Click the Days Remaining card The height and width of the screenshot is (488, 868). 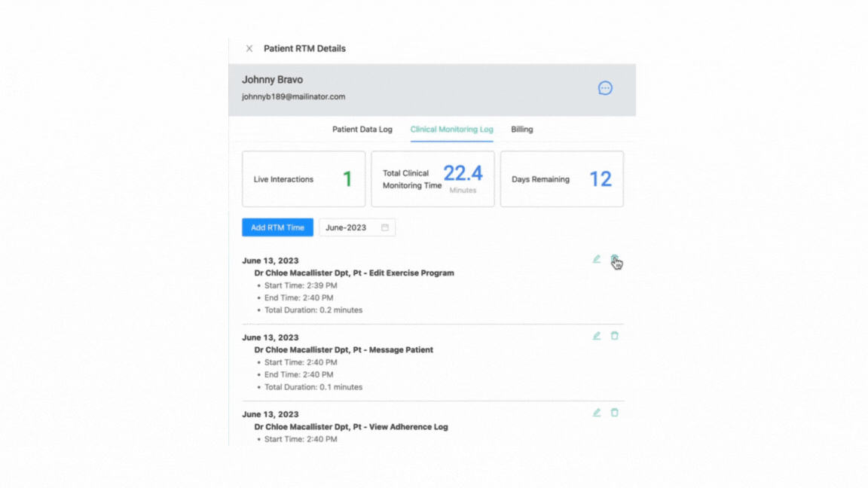click(x=561, y=179)
